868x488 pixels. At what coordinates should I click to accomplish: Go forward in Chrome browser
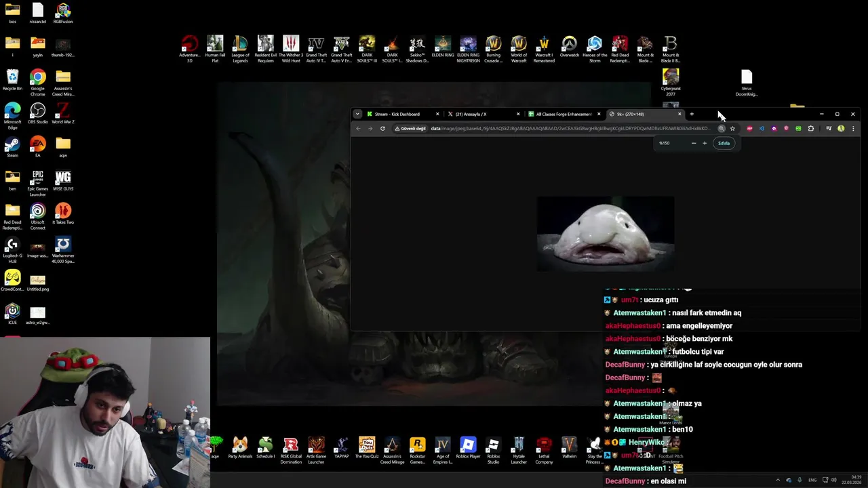pyautogui.click(x=370, y=128)
